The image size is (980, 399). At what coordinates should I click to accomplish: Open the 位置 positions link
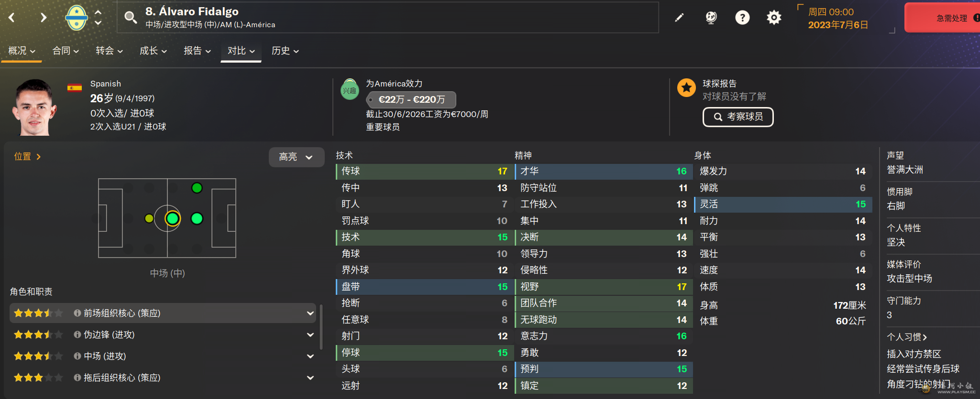click(x=27, y=157)
